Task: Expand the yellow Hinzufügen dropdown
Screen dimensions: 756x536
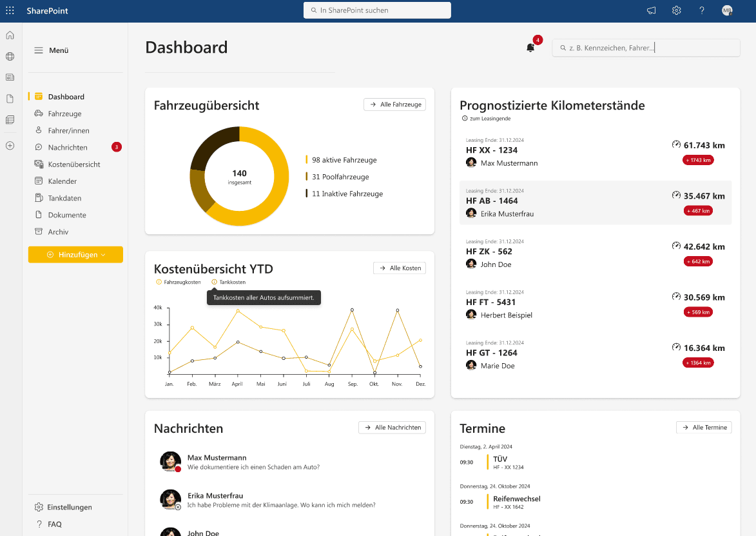Action: (75, 254)
